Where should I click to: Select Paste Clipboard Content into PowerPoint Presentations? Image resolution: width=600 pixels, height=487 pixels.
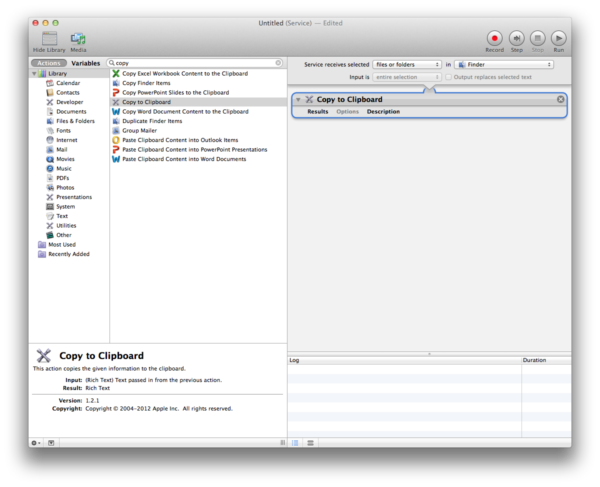[199, 150]
